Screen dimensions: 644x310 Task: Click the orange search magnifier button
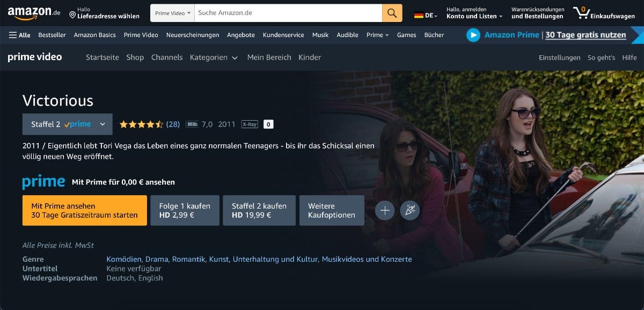392,13
